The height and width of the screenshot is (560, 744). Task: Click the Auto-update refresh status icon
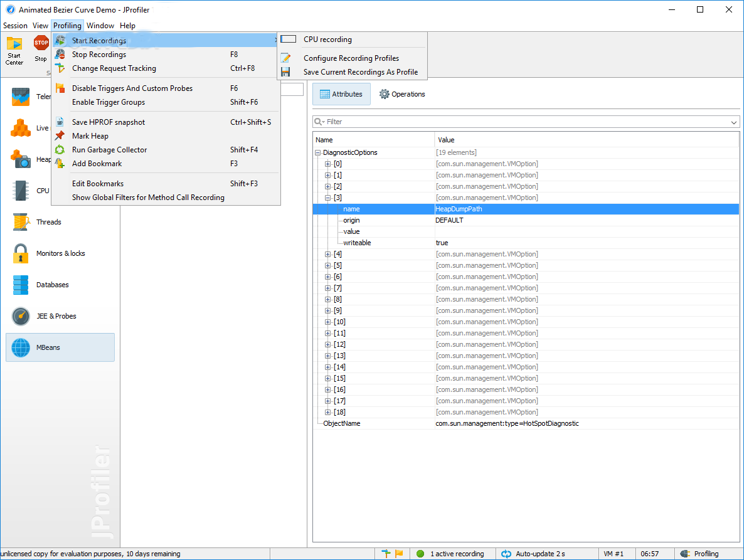(x=506, y=553)
